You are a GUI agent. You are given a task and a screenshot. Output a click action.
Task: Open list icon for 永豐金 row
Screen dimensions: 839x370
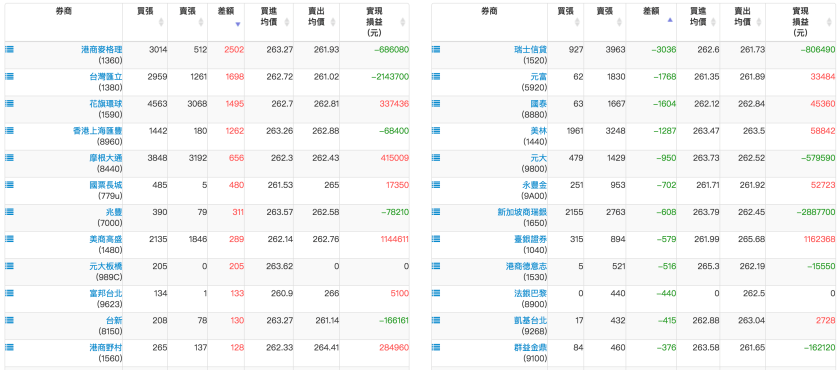pyautogui.click(x=436, y=184)
